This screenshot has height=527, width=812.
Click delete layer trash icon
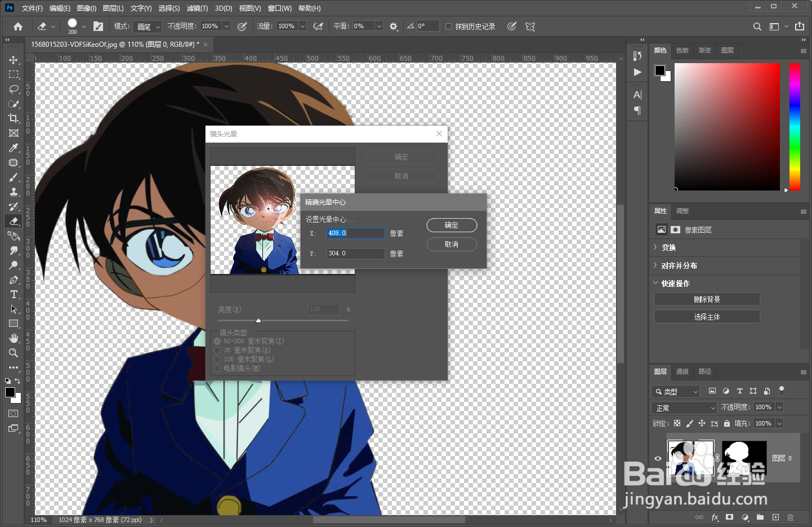[791, 517]
